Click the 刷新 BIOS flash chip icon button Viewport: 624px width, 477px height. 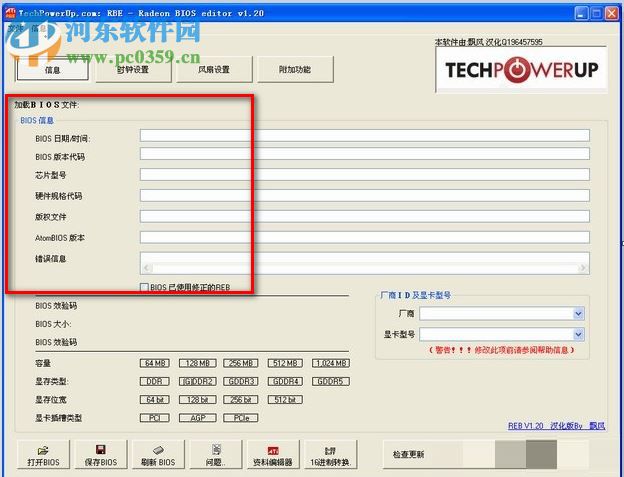click(158, 454)
